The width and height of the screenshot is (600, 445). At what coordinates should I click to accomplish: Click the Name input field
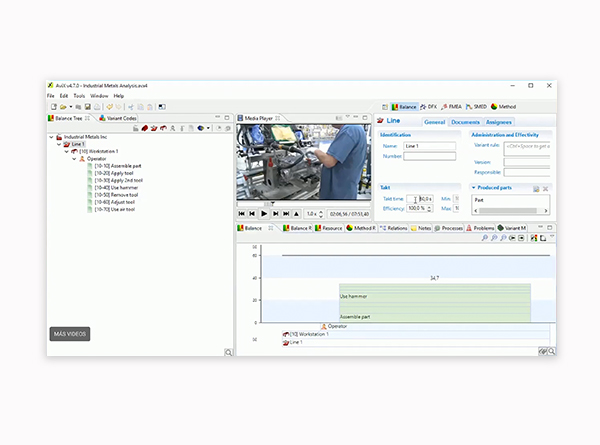coord(429,146)
